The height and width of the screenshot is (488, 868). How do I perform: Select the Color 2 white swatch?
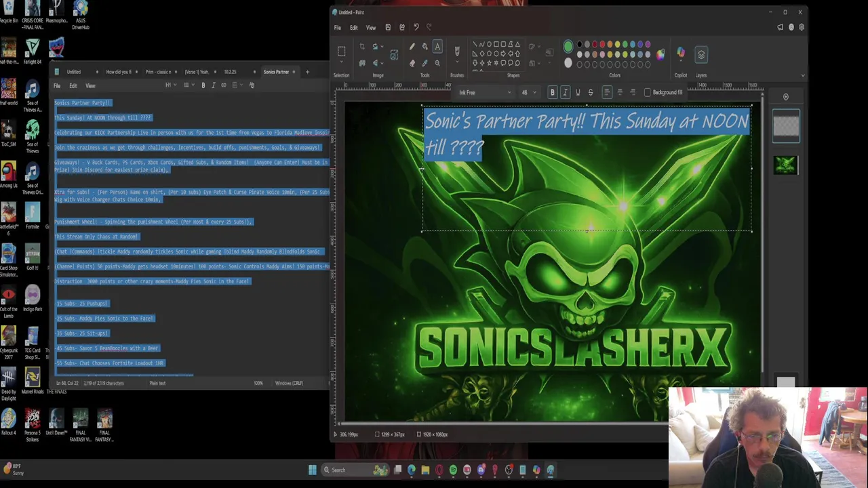coord(568,63)
